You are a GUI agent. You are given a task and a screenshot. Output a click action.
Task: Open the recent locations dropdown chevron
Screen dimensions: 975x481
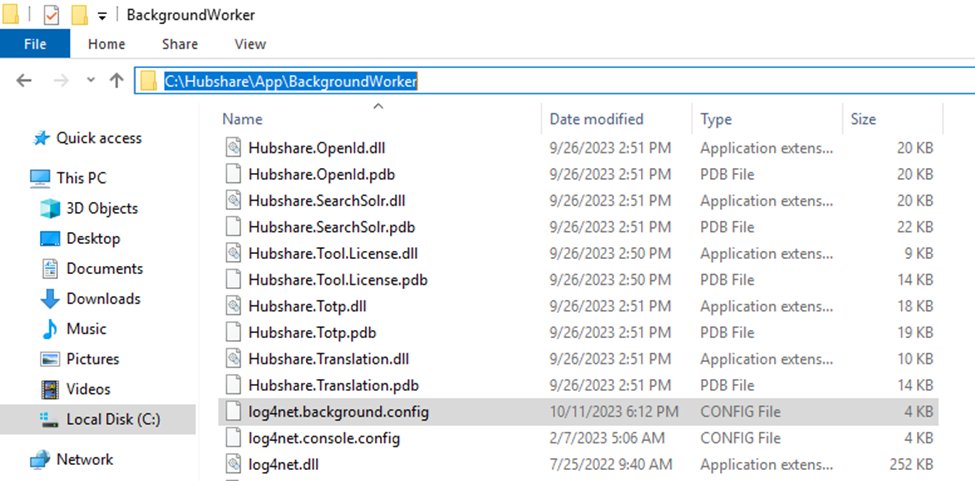coord(91,81)
